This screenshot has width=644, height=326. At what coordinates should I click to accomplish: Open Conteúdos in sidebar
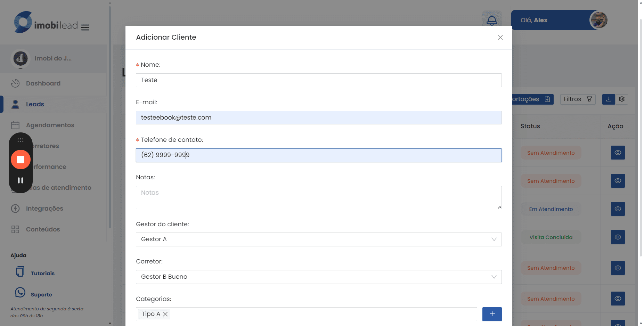(43, 229)
